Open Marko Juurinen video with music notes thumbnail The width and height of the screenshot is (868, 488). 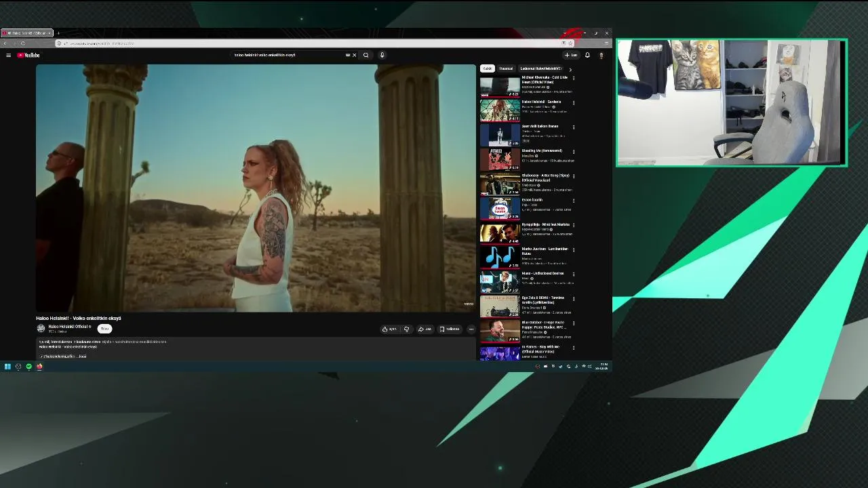500,258
